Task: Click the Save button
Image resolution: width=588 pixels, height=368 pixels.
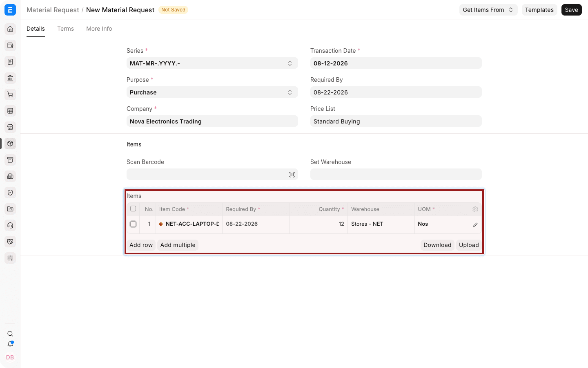Action: coord(572,10)
